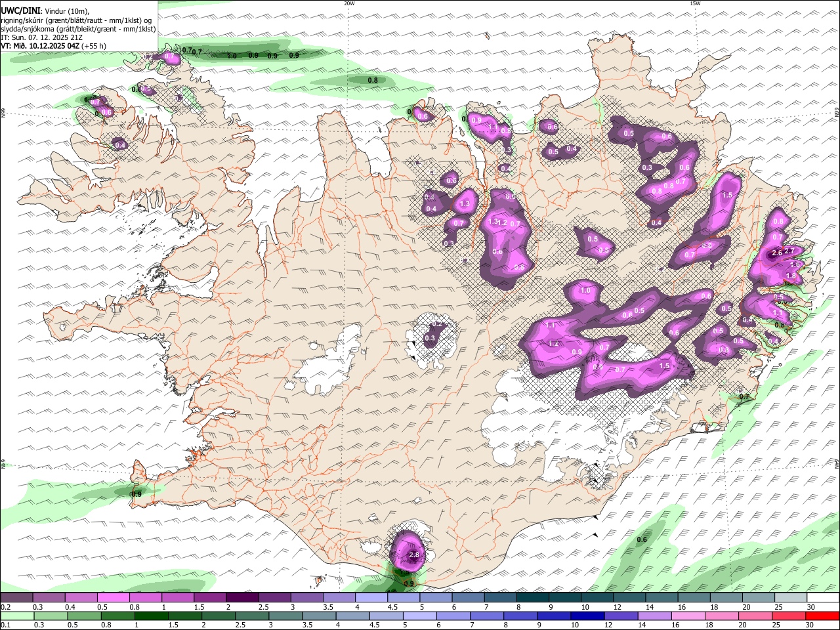
Task: Pick the lower scale swatch starting at 4.5
Action: point(386,616)
